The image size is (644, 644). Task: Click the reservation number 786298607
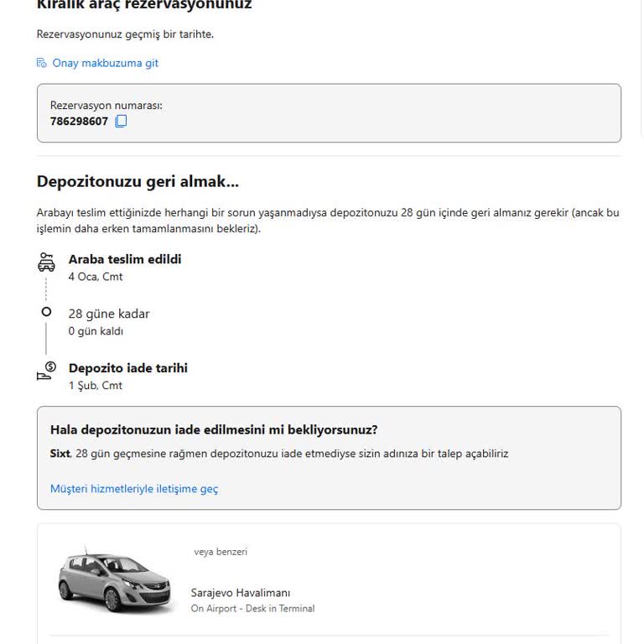tap(79, 121)
